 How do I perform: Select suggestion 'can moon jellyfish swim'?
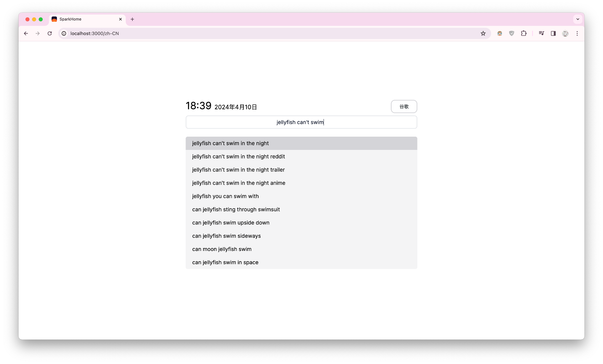[221, 249]
